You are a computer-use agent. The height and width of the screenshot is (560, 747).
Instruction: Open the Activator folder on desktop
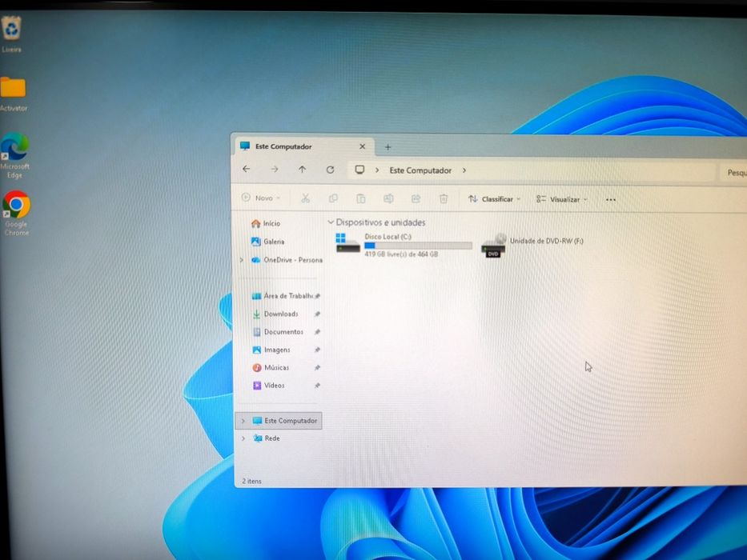(13, 94)
